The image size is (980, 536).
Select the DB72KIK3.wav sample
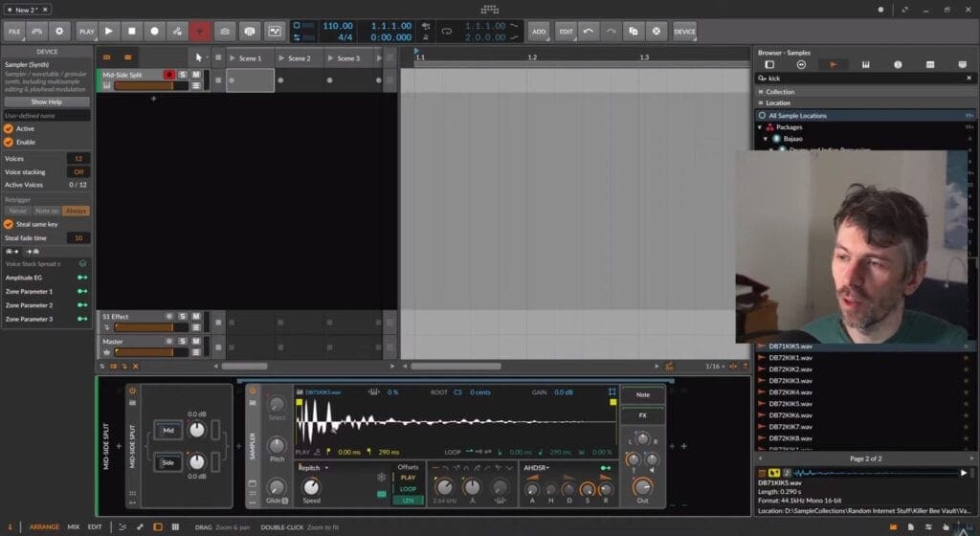[x=865, y=380]
